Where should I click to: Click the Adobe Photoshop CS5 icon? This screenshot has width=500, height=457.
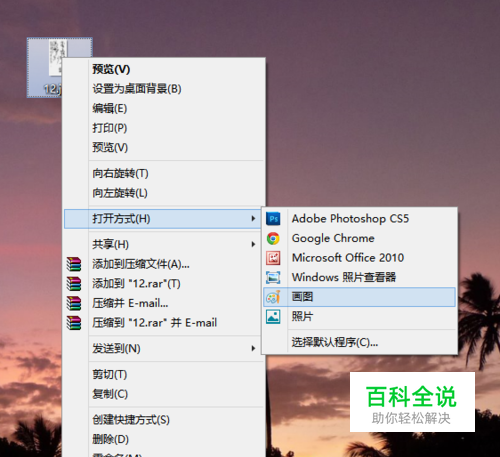click(273, 219)
